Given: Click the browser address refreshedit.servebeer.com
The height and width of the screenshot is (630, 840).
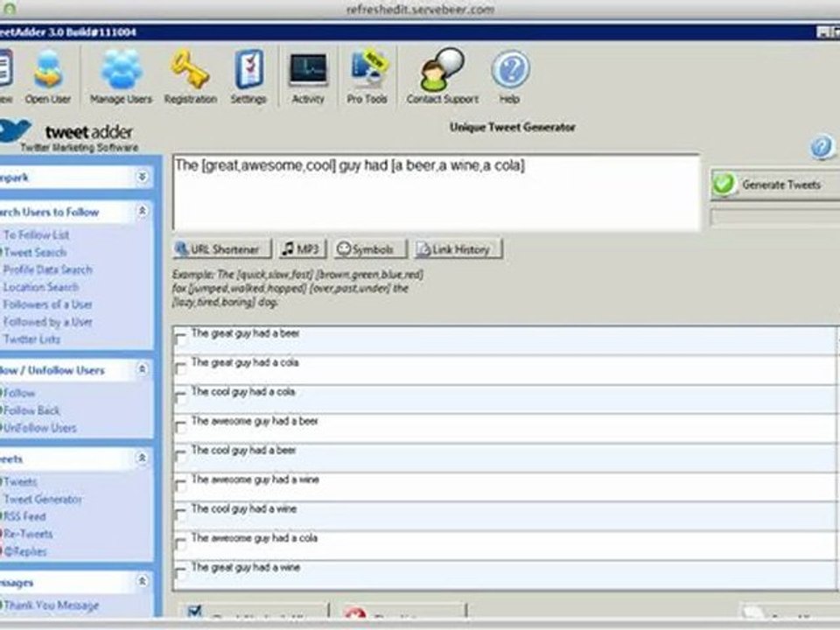Looking at the screenshot, I should coord(420,9).
